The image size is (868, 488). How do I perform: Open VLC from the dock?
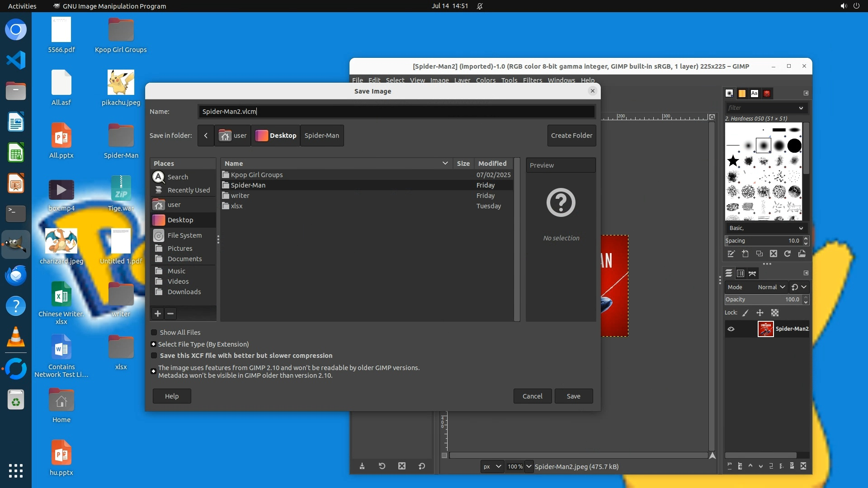click(16, 337)
